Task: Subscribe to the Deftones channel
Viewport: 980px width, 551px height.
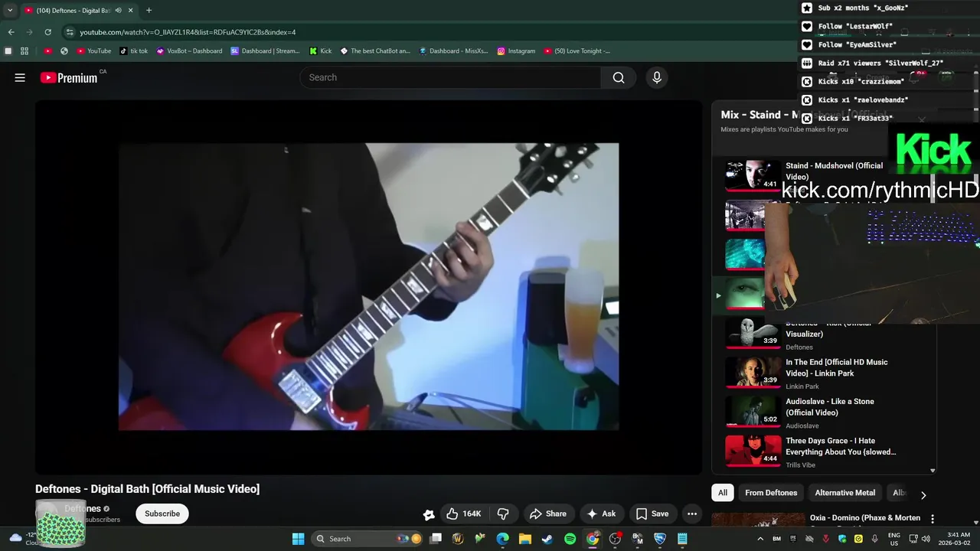Action: pos(162,514)
